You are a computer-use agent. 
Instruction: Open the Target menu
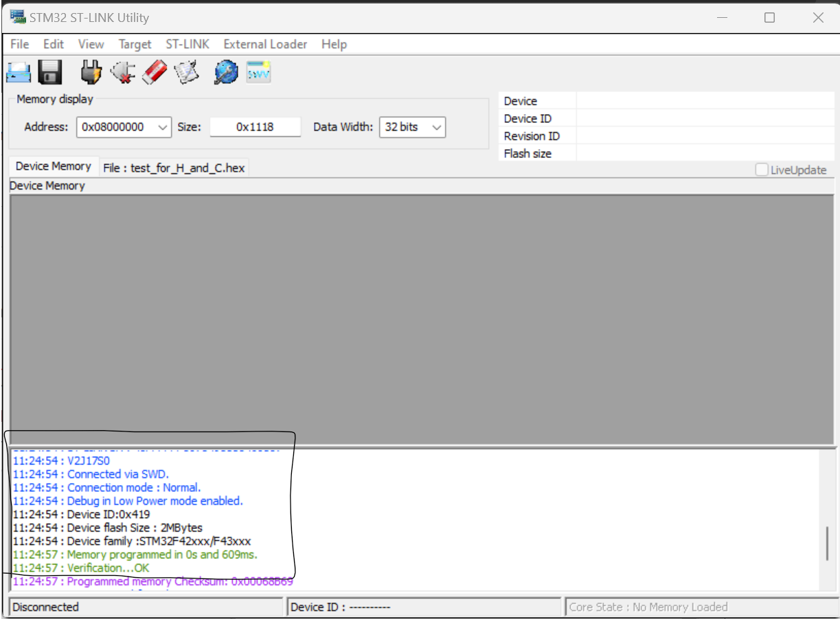click(135, 44)
